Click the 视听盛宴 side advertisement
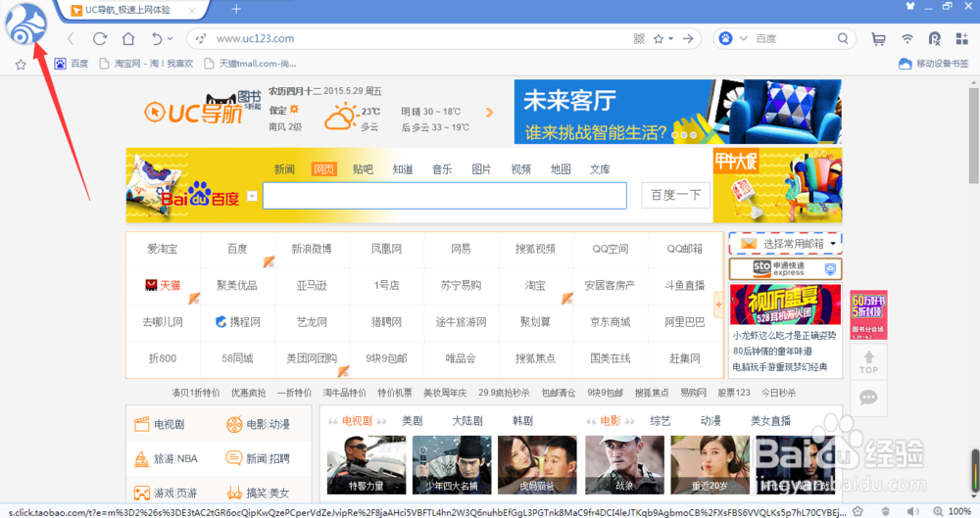Screen dimensions: 980x518 tap(786, 305)
